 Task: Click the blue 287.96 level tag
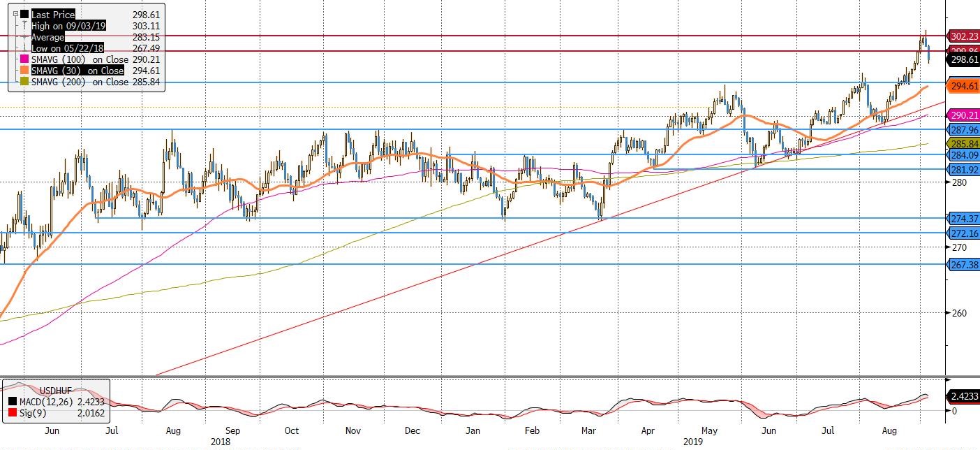(x=964, y=129)
